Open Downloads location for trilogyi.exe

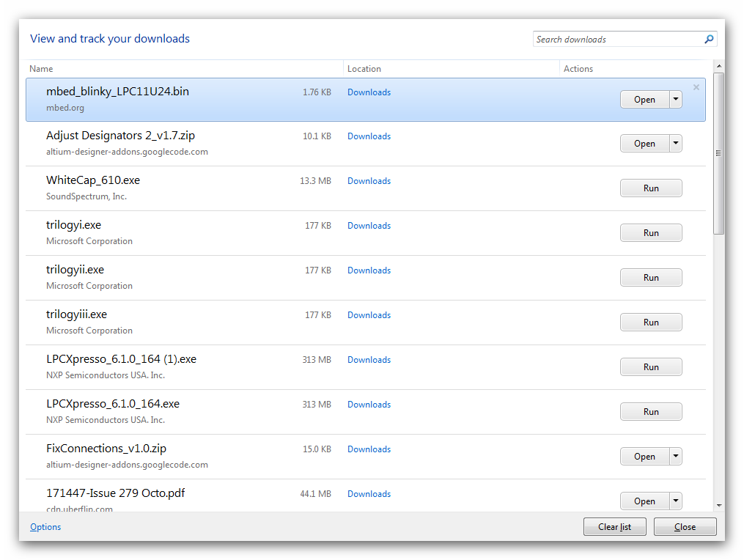click(369, 226)
